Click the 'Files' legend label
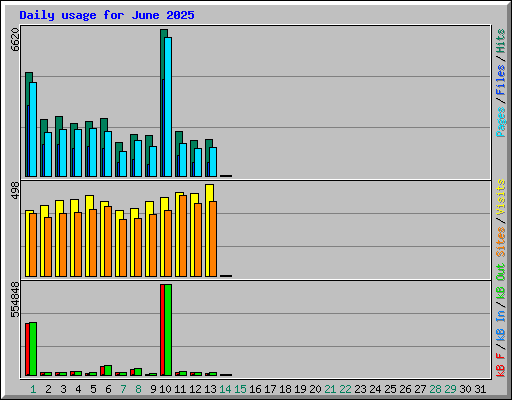 coord(501,80)
